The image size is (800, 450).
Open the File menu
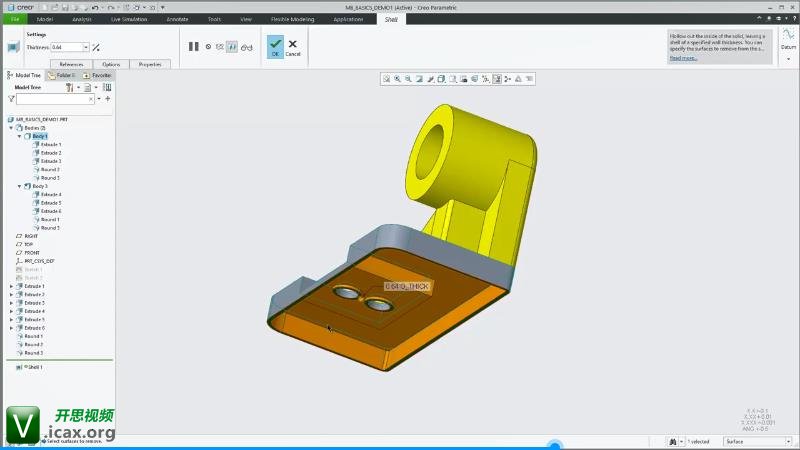coord(15,19)
